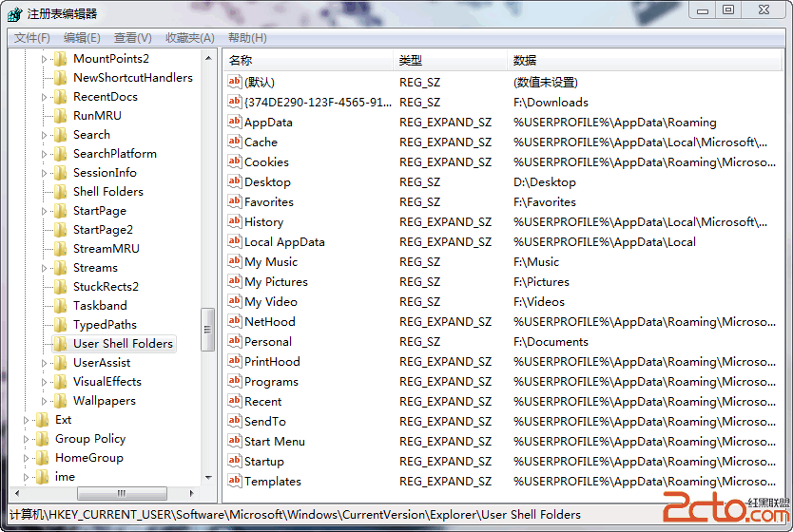Click the tree horizontal scrollbar thumb
This screenshot has width=793, height=532.
pos(122,493)
